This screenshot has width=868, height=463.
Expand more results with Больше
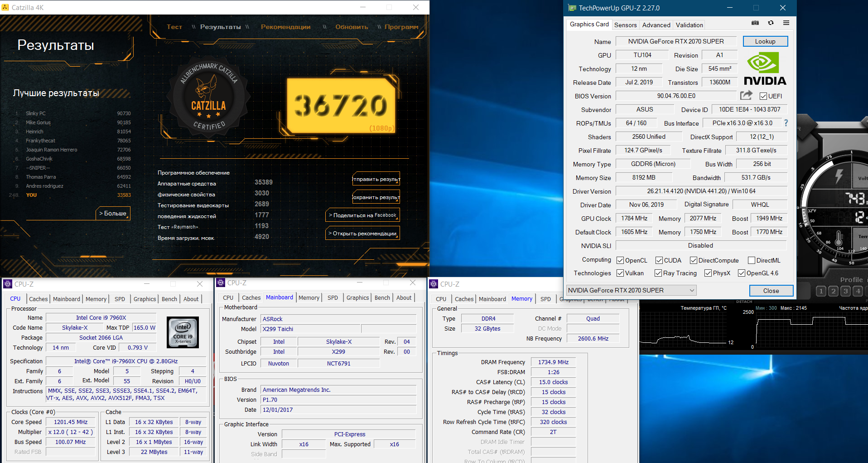pos(113,213)
